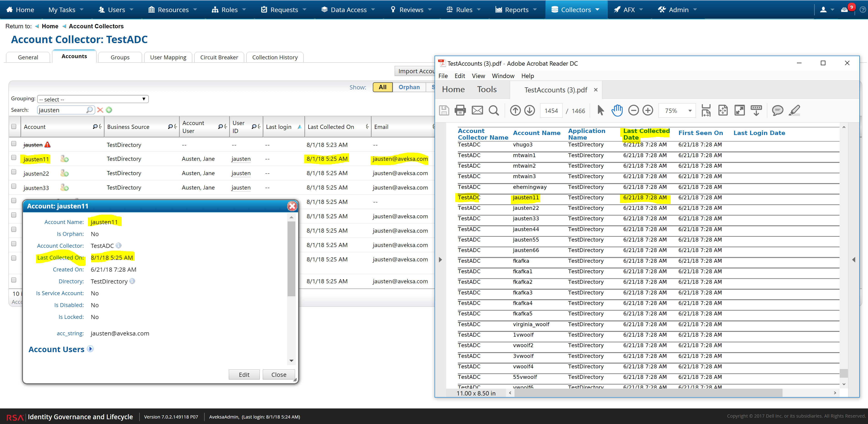Clear search with the red X icon
868x424 pixels.
coord(100,110)
